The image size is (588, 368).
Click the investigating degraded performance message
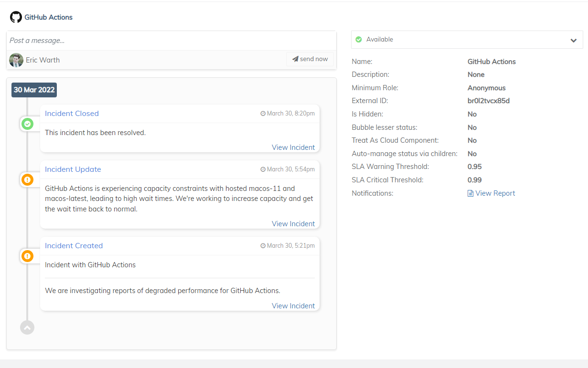[162, 291]
